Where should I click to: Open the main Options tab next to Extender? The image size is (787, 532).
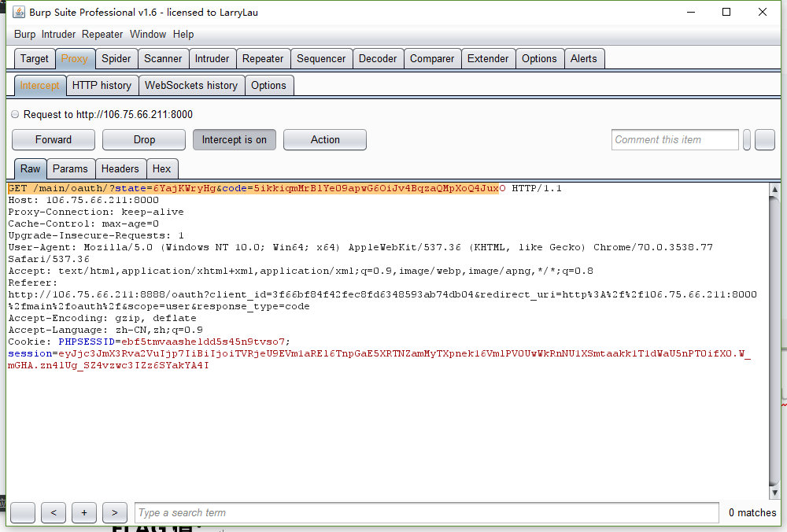[x=539, y=59]
